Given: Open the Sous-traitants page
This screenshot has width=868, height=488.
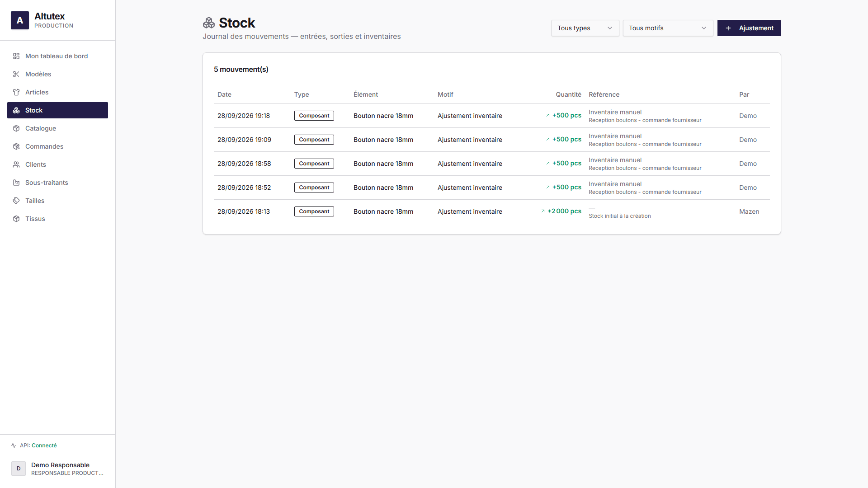Looking at the screenshot, I should pos(57,183).
